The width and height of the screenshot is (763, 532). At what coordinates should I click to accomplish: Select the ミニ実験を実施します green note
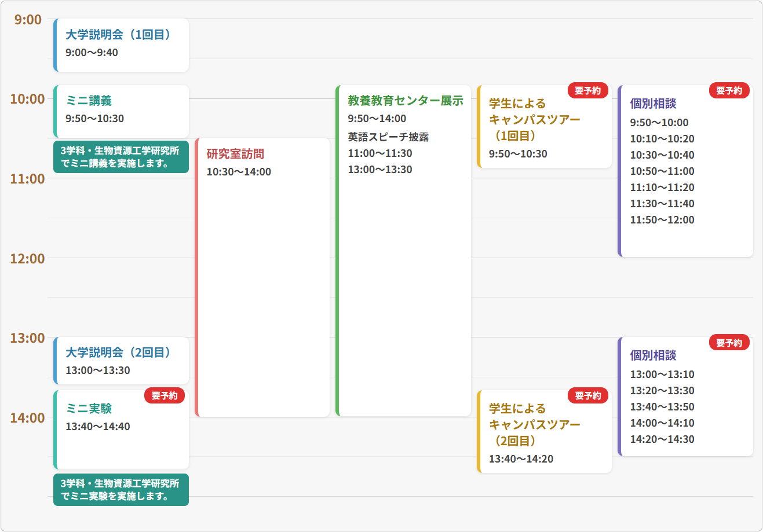click(121, 490)
